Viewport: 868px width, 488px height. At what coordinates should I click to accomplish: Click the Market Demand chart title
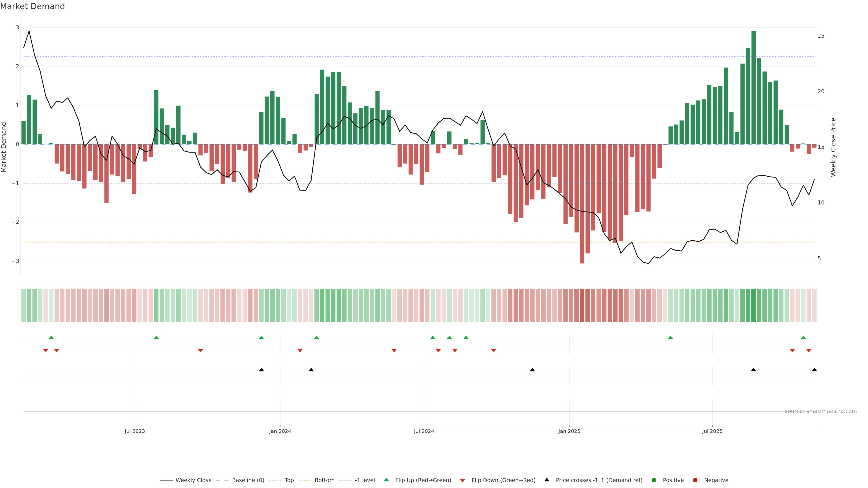[32, 6]
